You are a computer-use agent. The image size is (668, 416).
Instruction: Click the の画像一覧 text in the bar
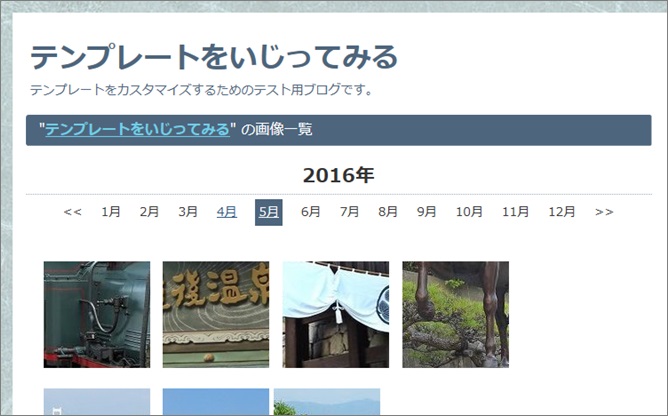pos(276,129)
